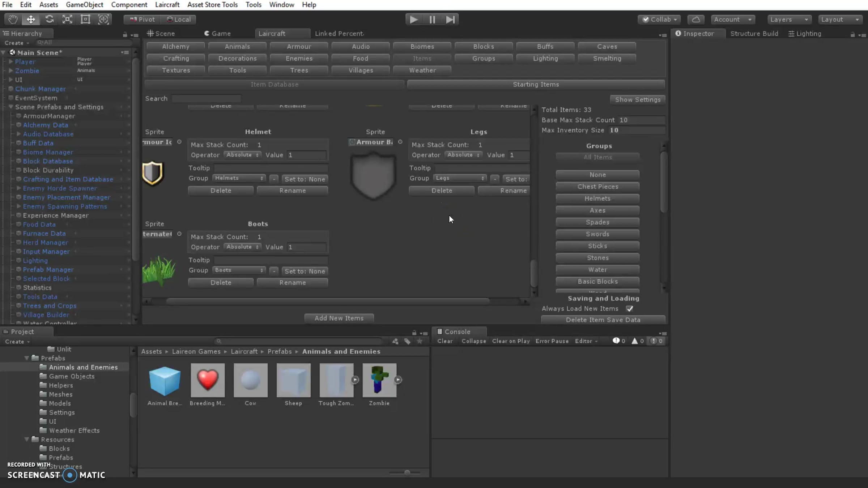
Task: Lock the Inspector panel
Action: (852, 35)
